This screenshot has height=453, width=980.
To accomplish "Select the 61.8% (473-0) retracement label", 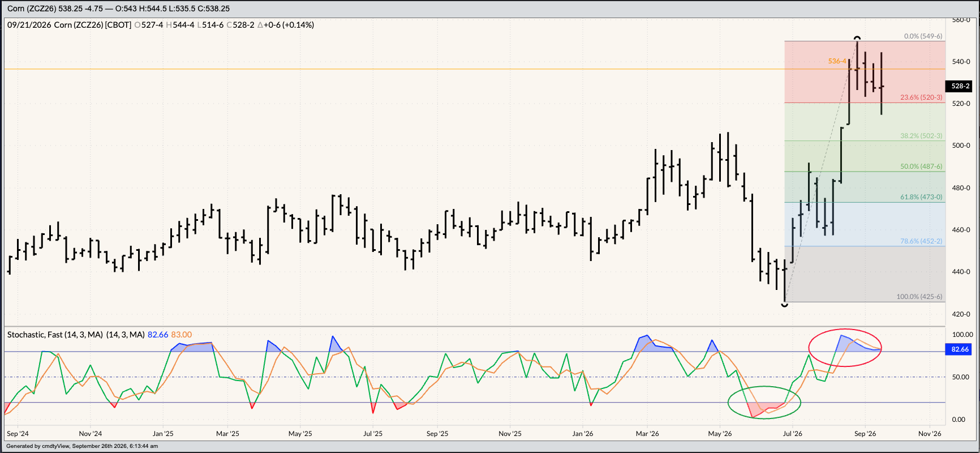I will coord(921,197).
